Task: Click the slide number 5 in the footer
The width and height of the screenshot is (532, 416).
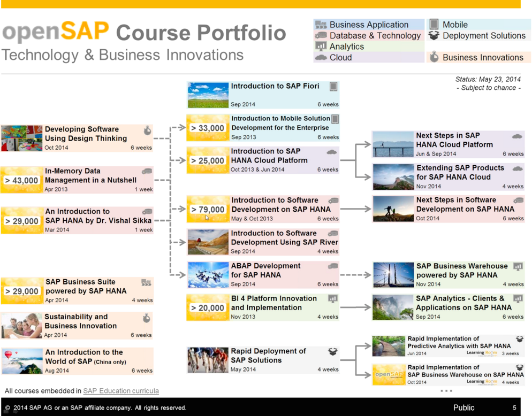Action: (x=514, y=407)
